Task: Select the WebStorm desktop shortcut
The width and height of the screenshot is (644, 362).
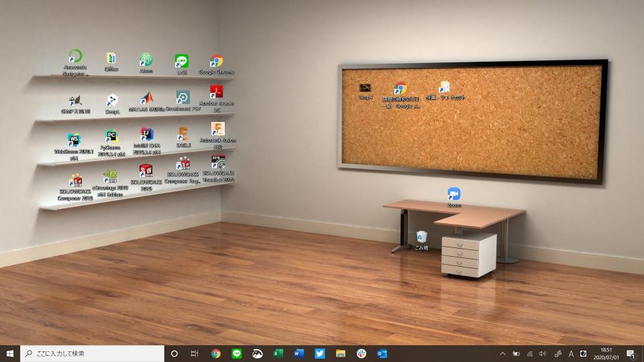Action: coord(74,146)
